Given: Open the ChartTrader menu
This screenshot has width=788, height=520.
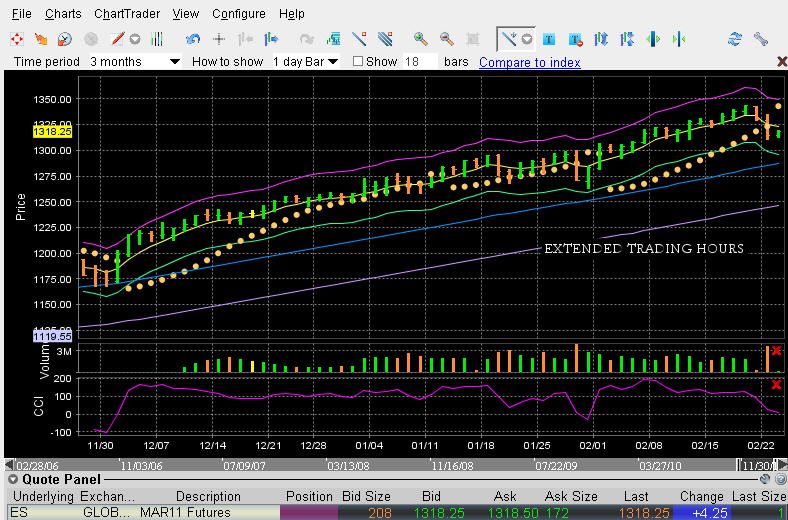Looking at the screenshot, I should tap(127, 14).
